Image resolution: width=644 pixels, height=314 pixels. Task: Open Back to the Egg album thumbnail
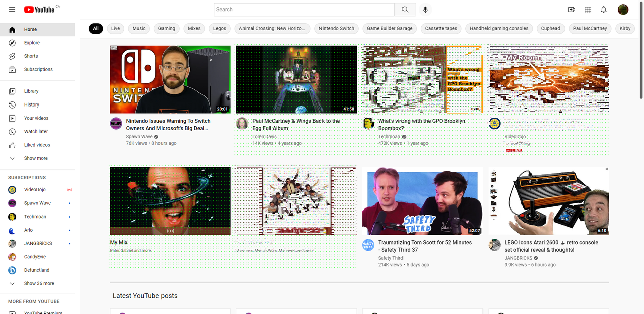296,79
